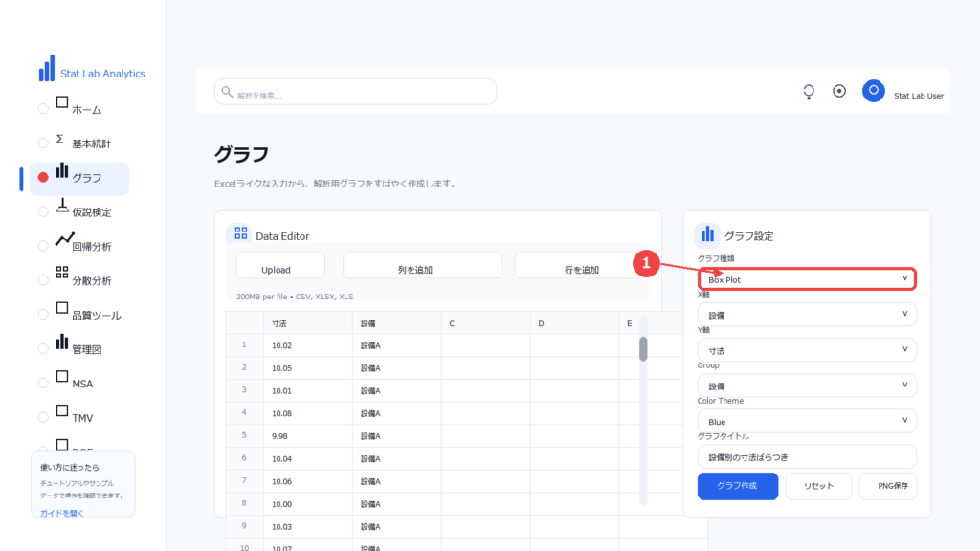Viewport: 980px width, 551px height.
Task: Click the home icon in sidebar
Action: coord(62,102)
